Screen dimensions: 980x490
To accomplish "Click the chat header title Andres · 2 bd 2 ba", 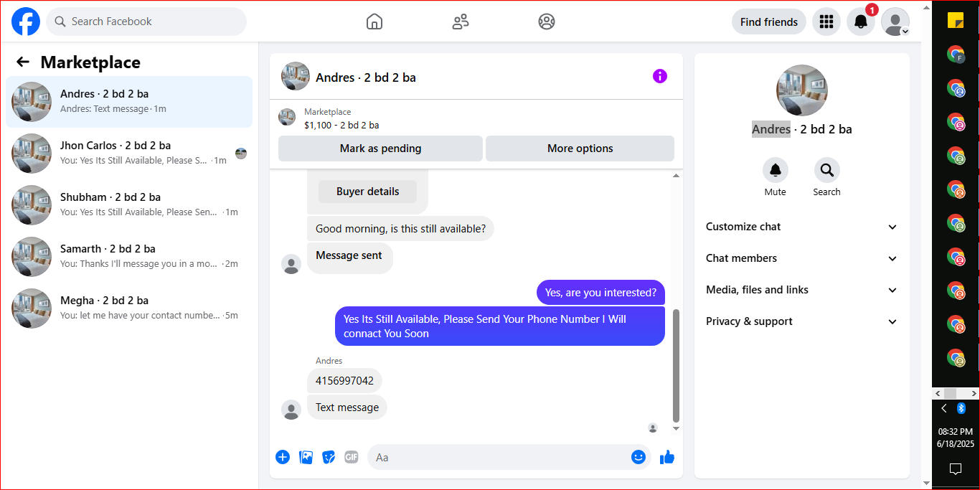I will tap(366, 77).
